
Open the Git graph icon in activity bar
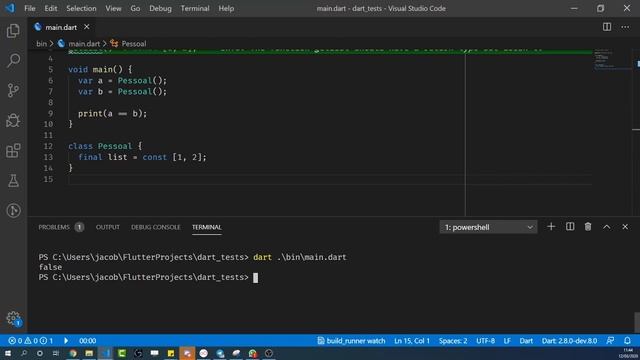click(13, 210)
